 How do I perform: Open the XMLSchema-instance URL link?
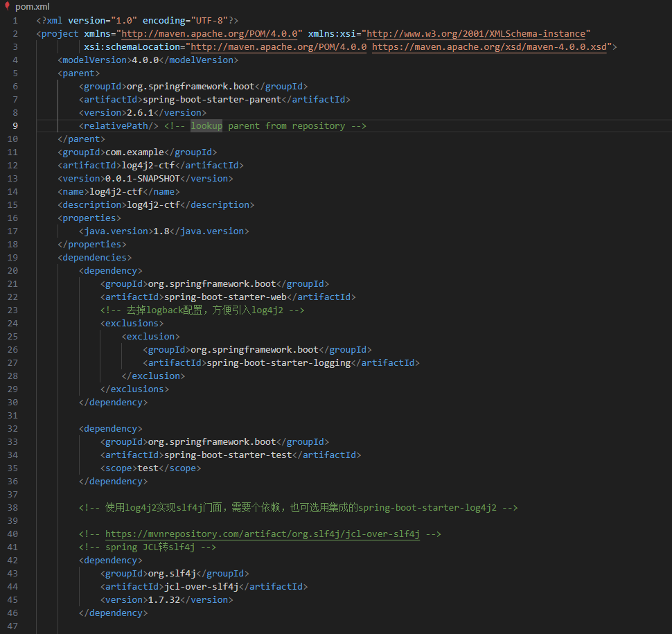[x=476, y=33]
